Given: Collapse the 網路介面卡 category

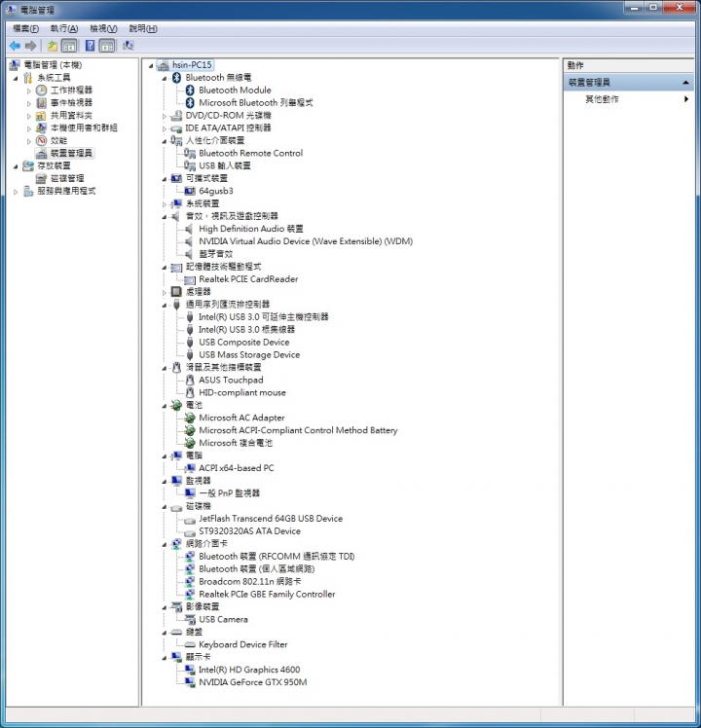Looking at the screenshot, I should [x=164, y=545].
